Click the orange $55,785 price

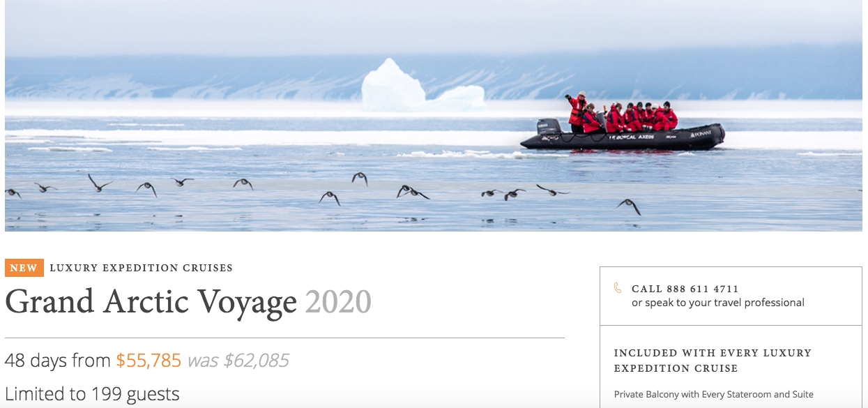(x=149, y=361)
